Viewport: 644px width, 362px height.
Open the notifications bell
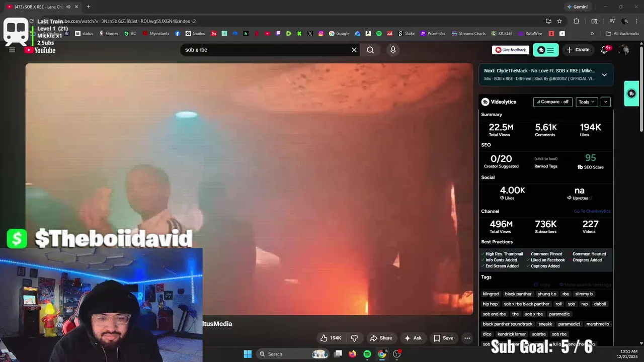pyautogui.click(x=605, y=50)
